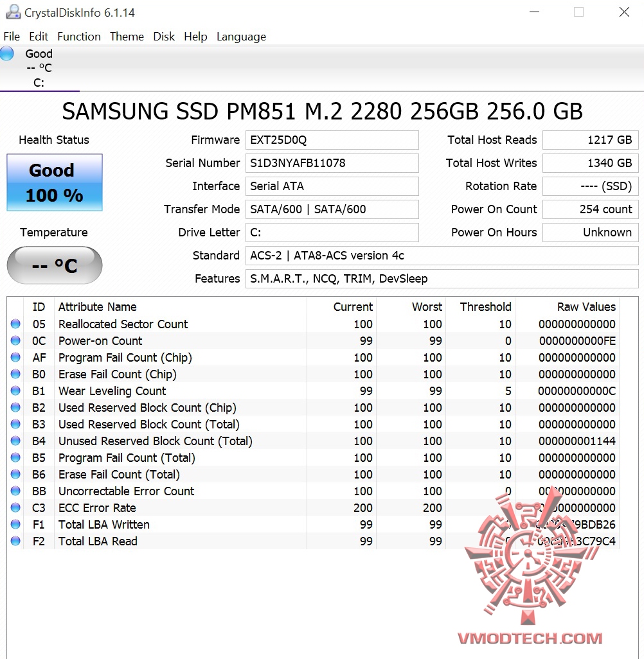Click the Threshold column header
The image size is (644, 659).
[x=480, y=307]
